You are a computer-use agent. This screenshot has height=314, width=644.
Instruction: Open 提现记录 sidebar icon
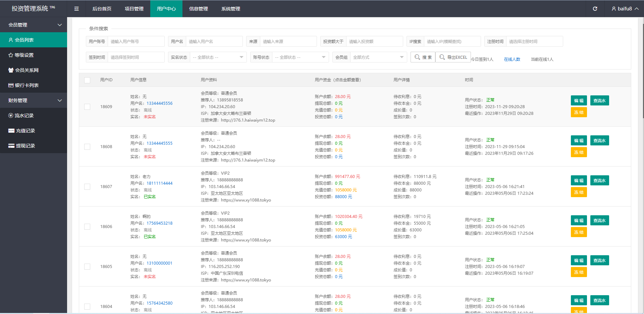(11, 146)
